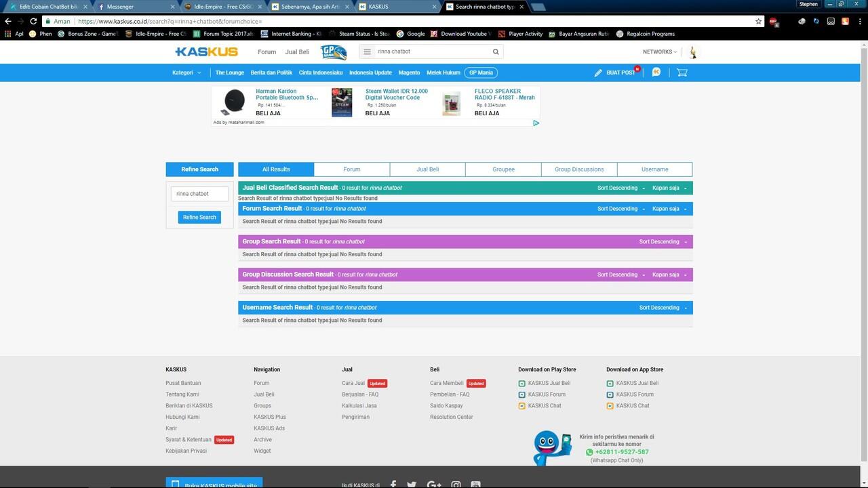Screen dimensions: 868x488
Task: Open Syarat & Ketentuan footer link
Action: point(189,440)
